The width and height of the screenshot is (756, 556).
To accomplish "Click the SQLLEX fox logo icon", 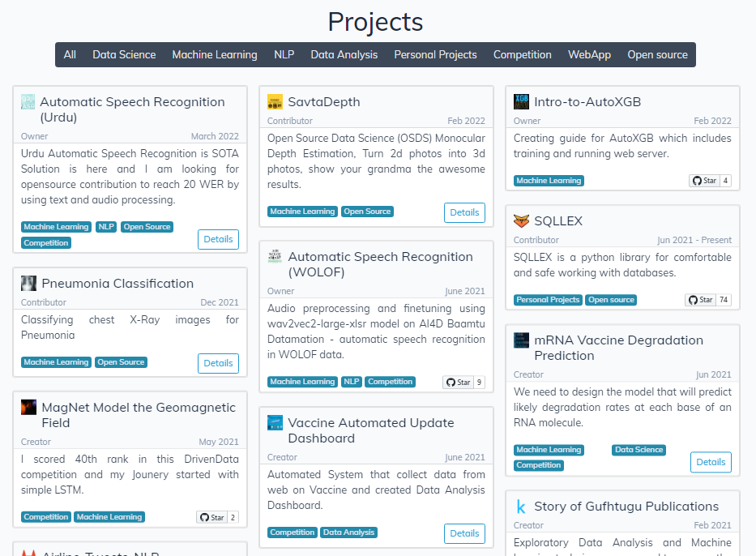I will pyautogui.click(x=521, y=220).
